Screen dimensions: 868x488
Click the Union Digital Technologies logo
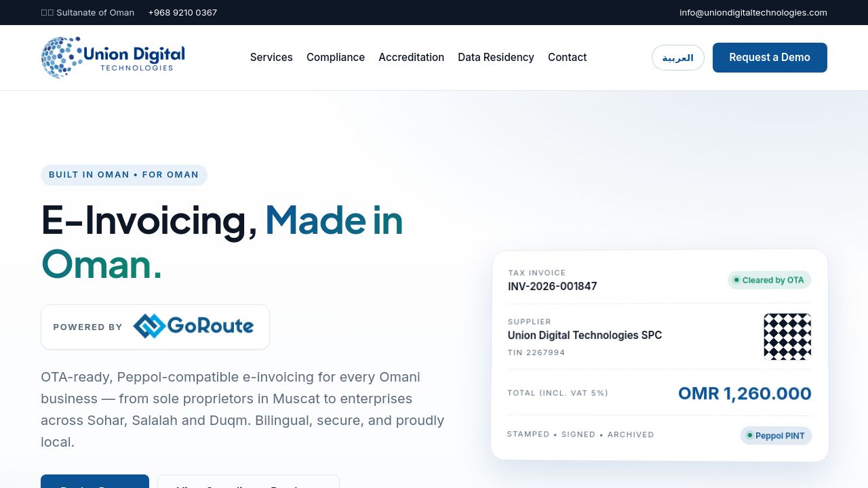113,58
